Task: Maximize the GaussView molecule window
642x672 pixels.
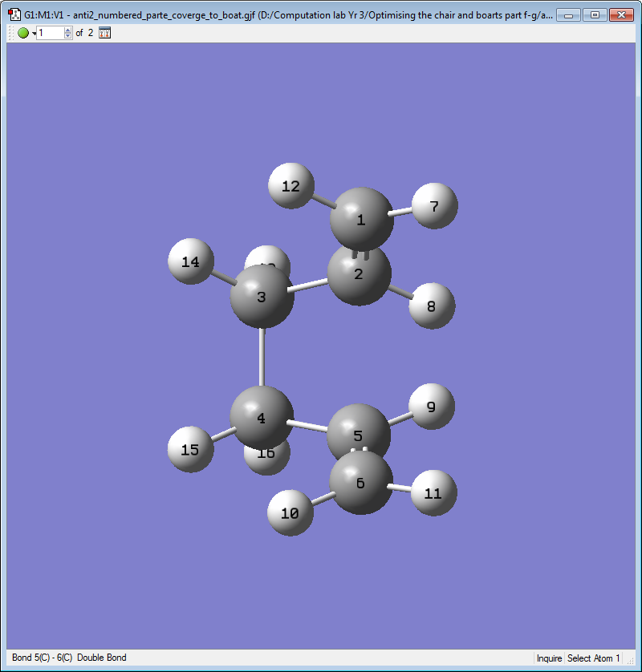Action: click(x=595, y=15)
